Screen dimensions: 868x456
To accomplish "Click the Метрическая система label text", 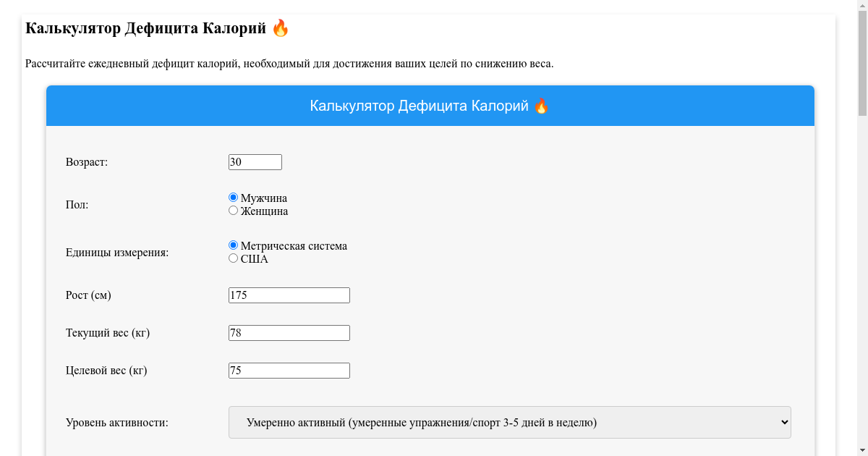I will coord(294,246).
